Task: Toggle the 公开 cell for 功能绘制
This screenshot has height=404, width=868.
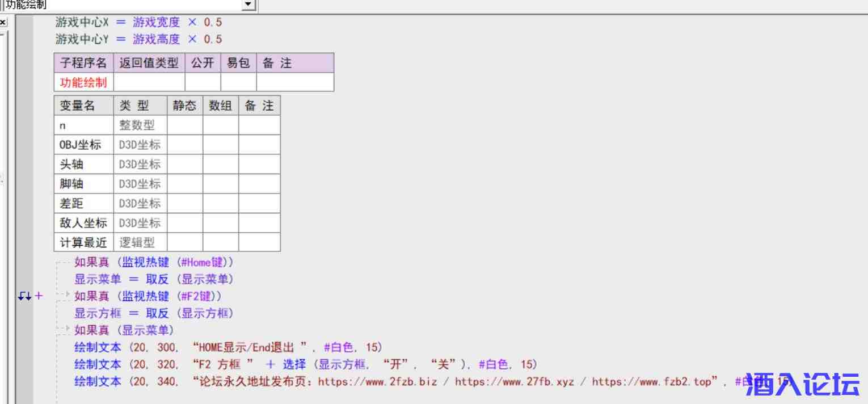Action: 203,82
